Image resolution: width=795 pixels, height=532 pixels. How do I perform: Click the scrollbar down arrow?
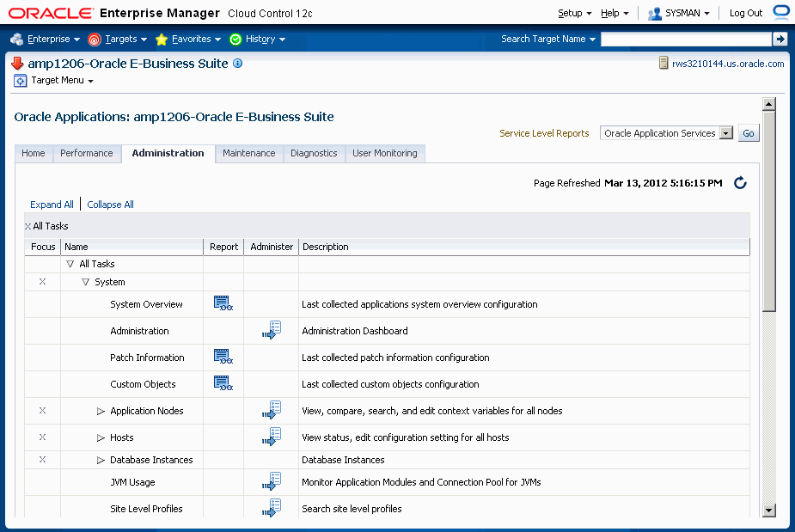[x=768, y=511]
